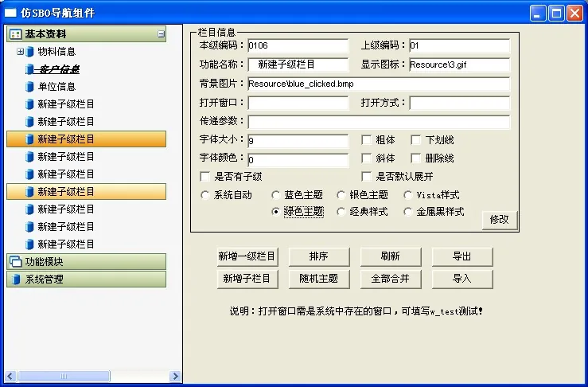Click the 导出 button
Image resolution: width=588 pixels, height=387 pixels.
pos(462,256)
